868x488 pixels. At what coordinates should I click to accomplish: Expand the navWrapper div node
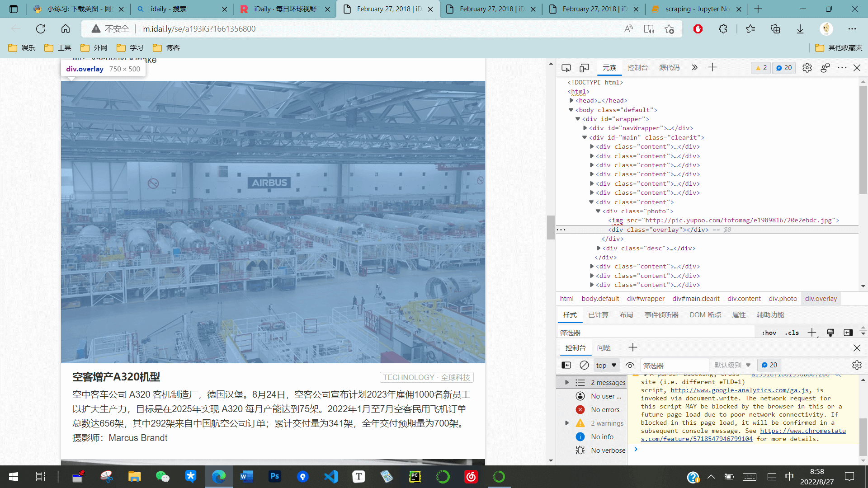pyautogui.click(x=585, y=128)
